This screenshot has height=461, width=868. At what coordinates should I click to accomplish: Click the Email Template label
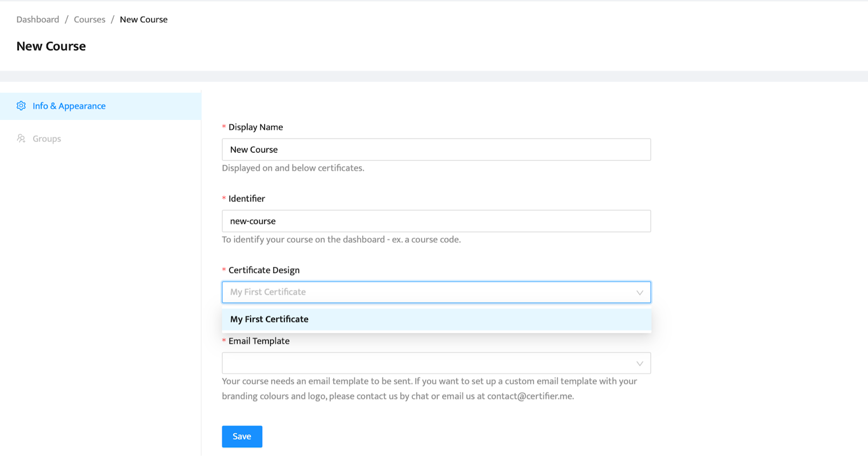[x=259, y=341]
